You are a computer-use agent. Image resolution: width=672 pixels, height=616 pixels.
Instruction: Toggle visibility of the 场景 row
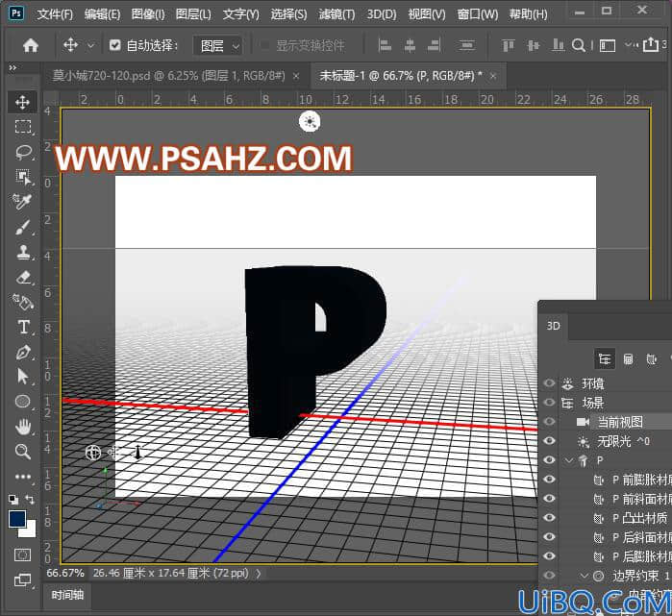coord(549,402)
